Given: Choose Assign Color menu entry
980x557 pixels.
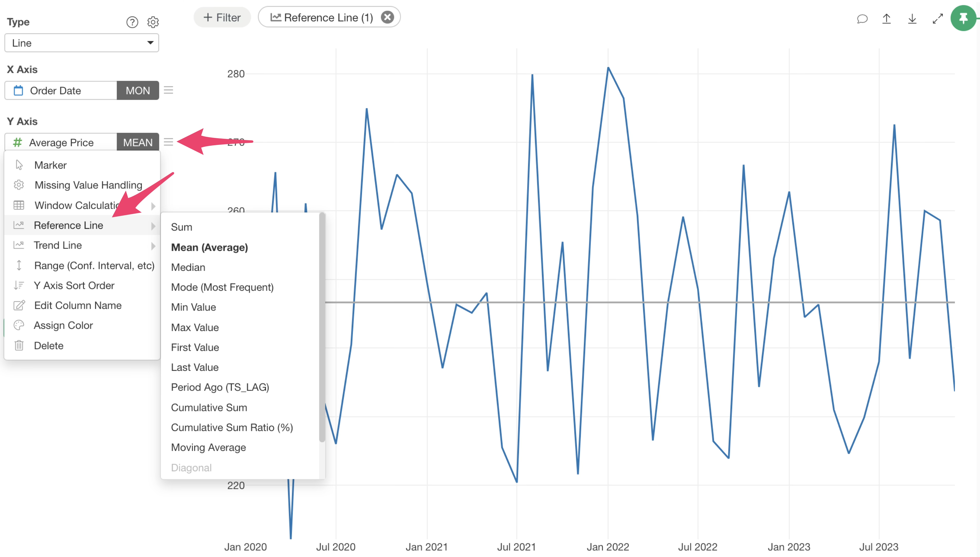Looking at the screenshot, I should (63, 326).
